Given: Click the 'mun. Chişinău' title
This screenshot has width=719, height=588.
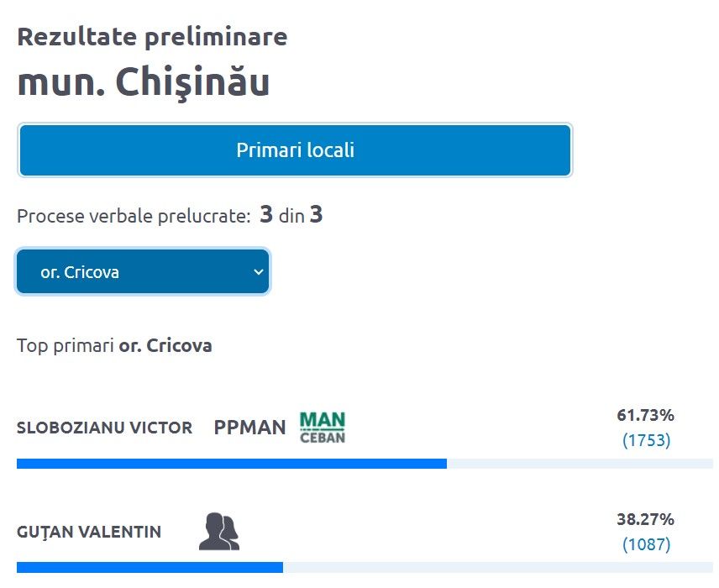Looking at the screenshot, I should point(143,81).
